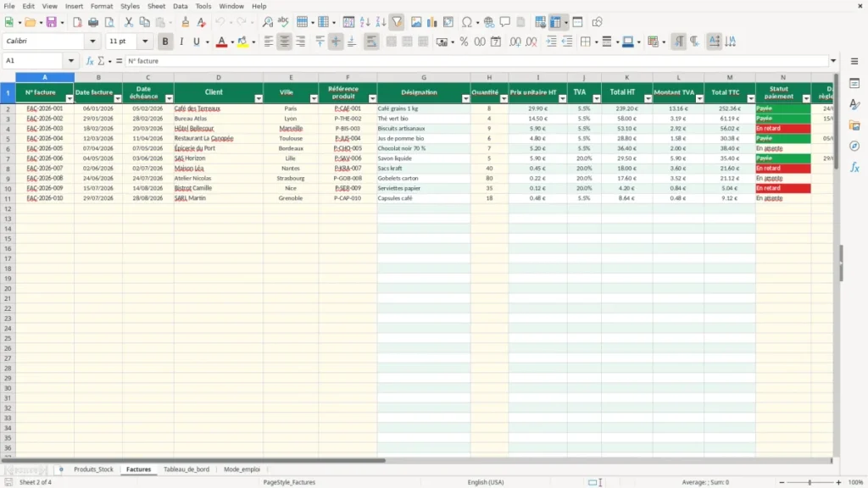Click the zoom slider in the status bar
The width and height of the screenshot is (868, 488).
point(810,482)
